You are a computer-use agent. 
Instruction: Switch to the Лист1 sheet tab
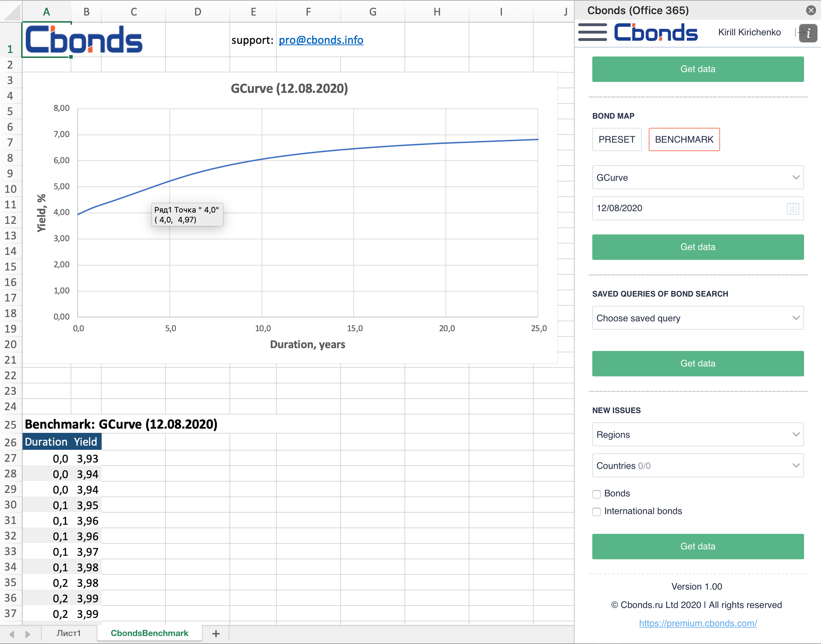click(68, 633)
